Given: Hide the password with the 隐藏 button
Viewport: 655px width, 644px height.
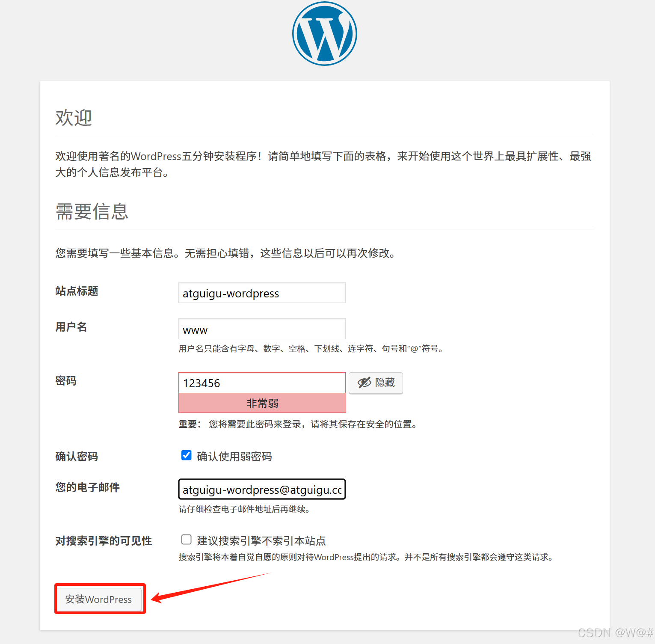Looking at the screenshot, I should 376,383.
